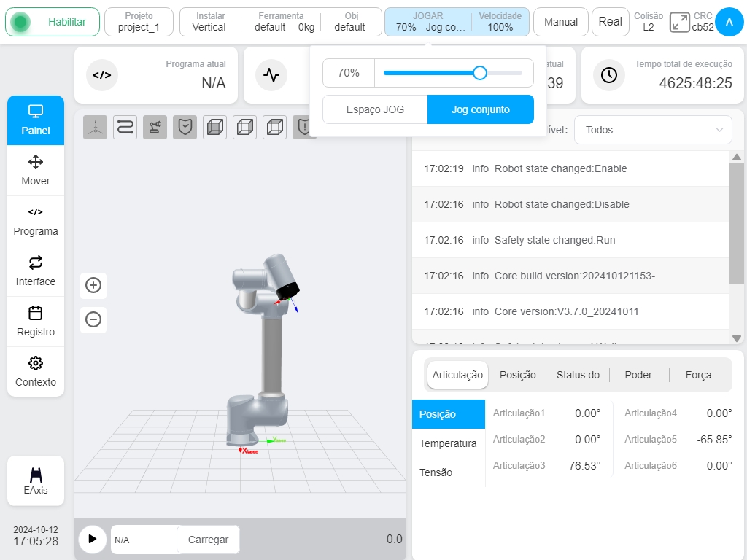Screen dimensions: 747x560
Task: Start program with the play button
Action: coord(93,539)
